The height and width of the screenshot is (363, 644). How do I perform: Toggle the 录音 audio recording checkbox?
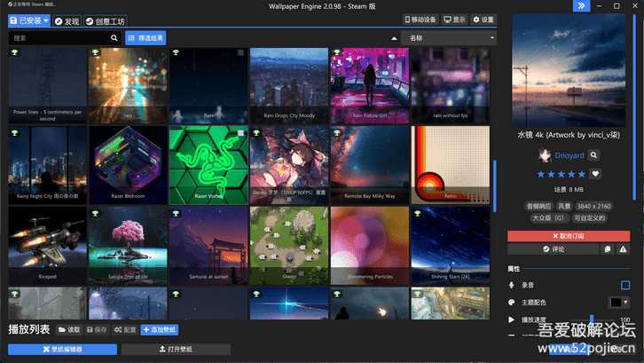tap(625, 285)
